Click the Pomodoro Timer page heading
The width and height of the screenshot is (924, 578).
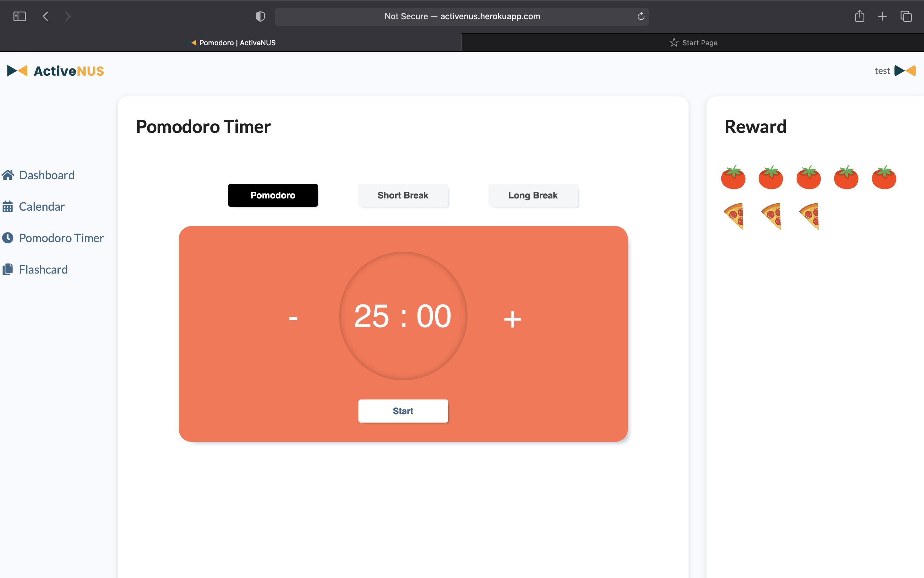(x=203, y=127)
